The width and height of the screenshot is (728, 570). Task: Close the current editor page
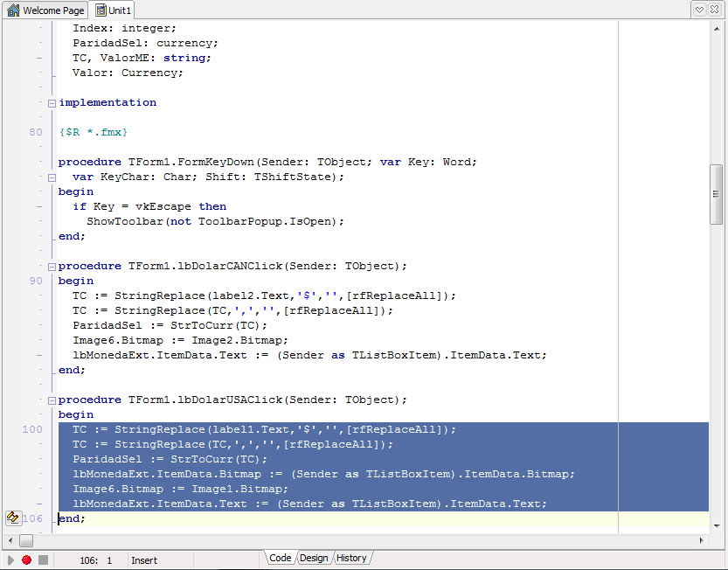[x=716, y=10]
